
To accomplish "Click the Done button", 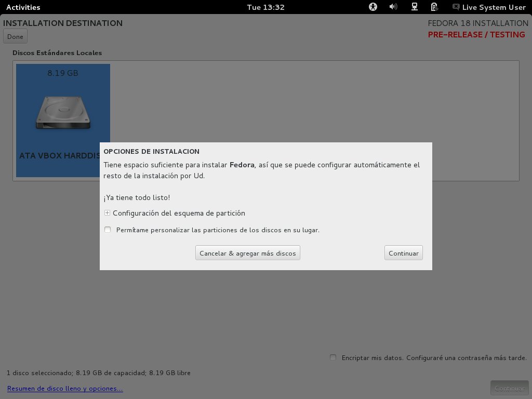I will coord(15,36).
